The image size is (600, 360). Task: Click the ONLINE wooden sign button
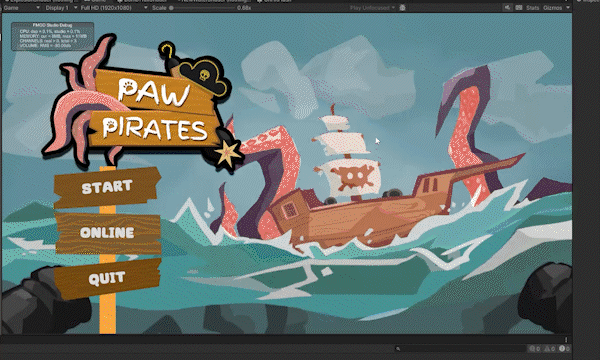tap(108, 233)
